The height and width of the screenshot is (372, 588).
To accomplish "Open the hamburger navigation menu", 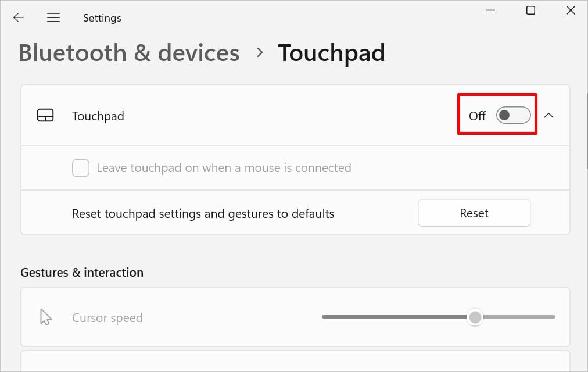I will click(53, 17).
